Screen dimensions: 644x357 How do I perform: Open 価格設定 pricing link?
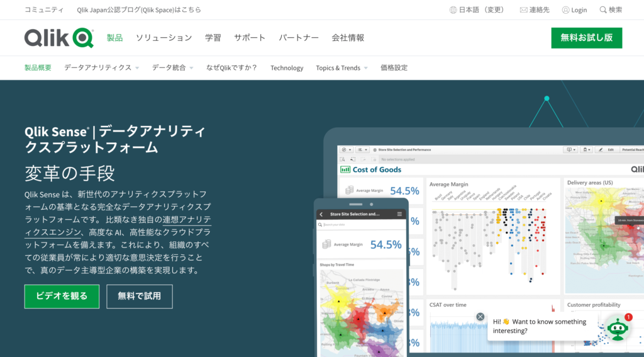pyautogui.click(x=394, y=68)
